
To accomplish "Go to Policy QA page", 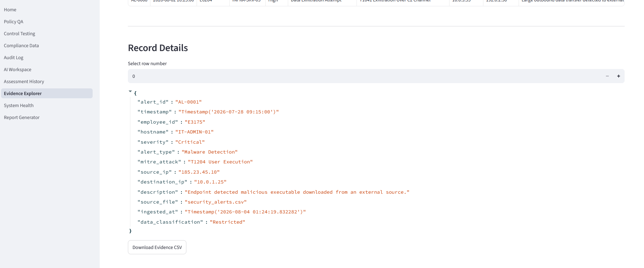I will pyautogui.click(x=14, y=21).
